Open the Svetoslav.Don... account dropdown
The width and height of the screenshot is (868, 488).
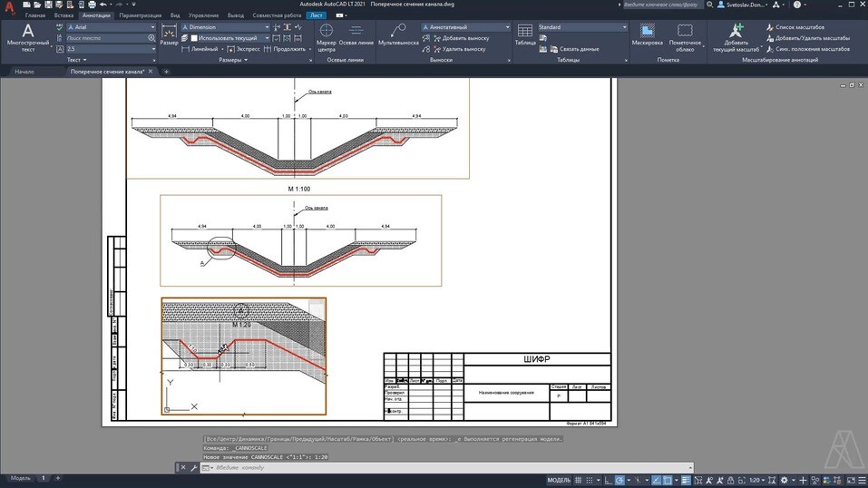742,5
